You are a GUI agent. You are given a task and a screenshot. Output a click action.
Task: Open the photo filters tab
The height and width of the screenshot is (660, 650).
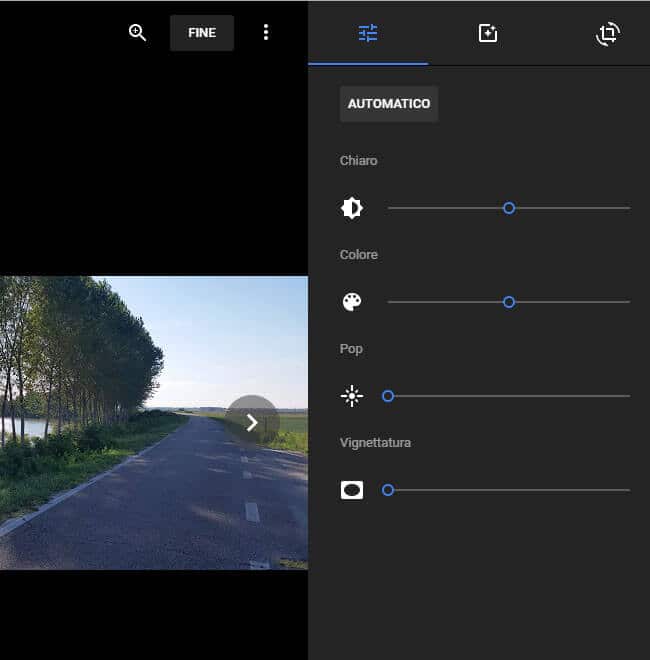click(x=488, y=33)
